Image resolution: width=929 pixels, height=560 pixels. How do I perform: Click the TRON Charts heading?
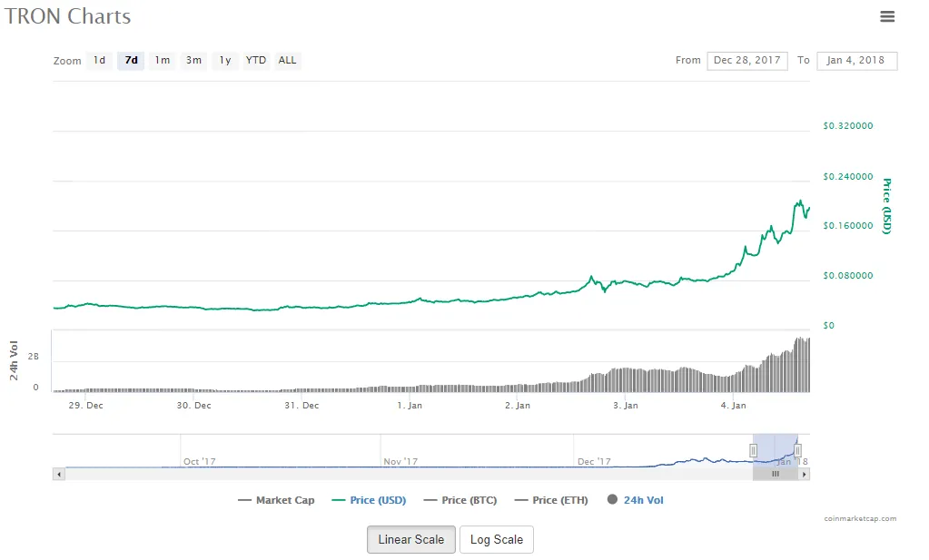(x=67, y=16)
